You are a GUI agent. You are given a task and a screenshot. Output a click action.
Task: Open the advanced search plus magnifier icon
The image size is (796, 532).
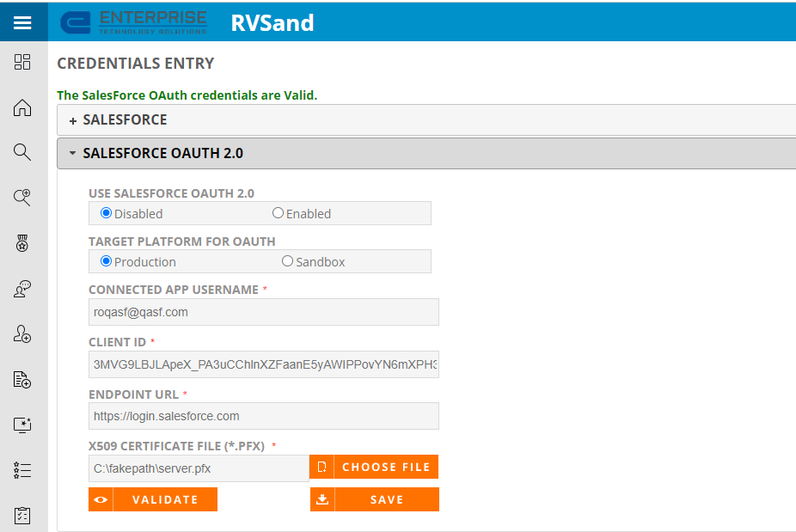pos(22,198)
